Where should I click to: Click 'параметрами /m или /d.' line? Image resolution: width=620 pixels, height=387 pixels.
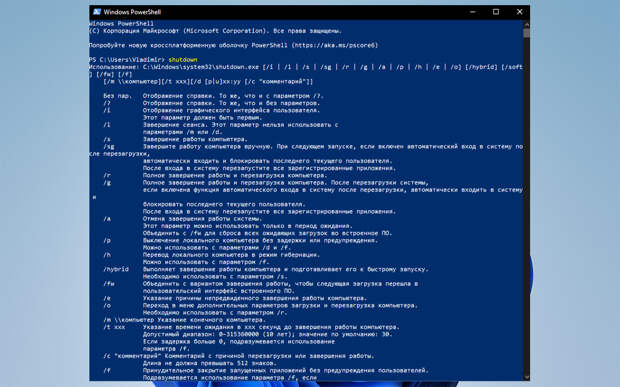(183, 132)
